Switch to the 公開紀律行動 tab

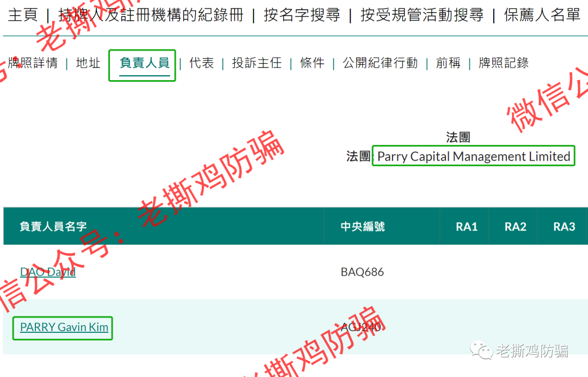[380, 63]
